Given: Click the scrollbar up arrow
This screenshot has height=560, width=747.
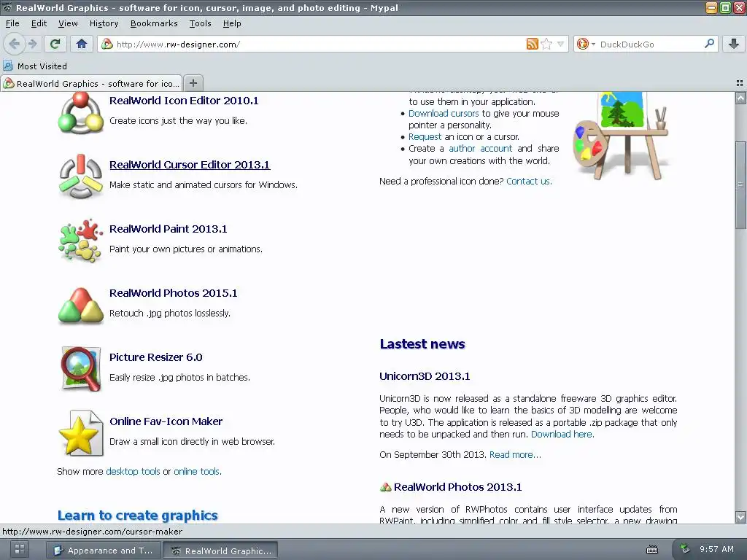Looking at the screenshot, I should 740,98.
